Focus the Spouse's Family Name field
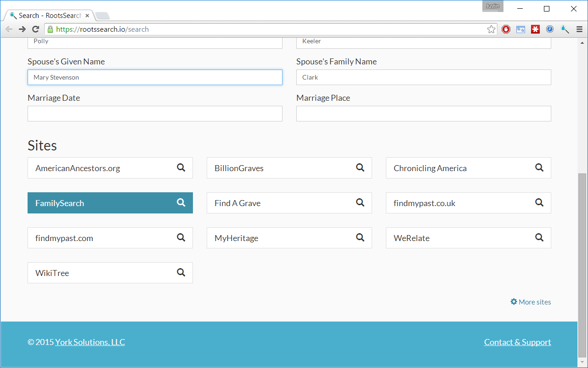 (x=424, y=77)
